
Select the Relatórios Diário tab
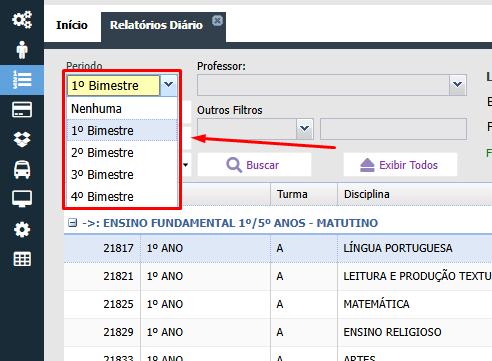156,25
